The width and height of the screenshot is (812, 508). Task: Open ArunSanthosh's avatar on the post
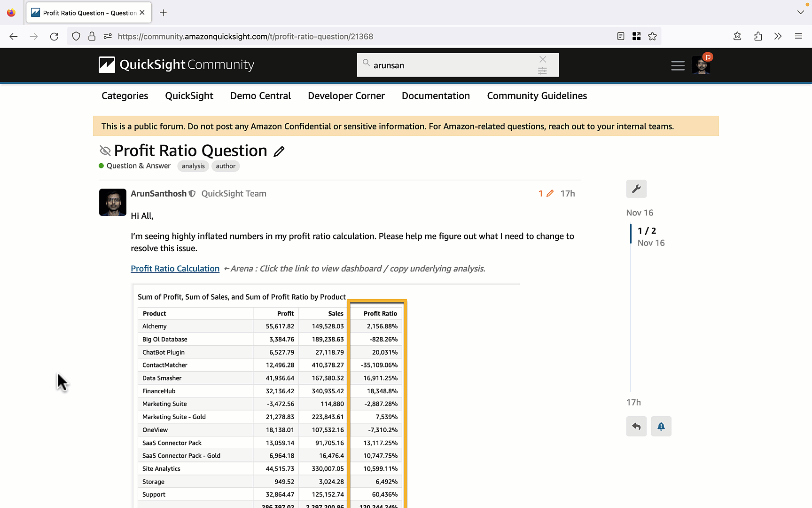(x=113, y=202)
